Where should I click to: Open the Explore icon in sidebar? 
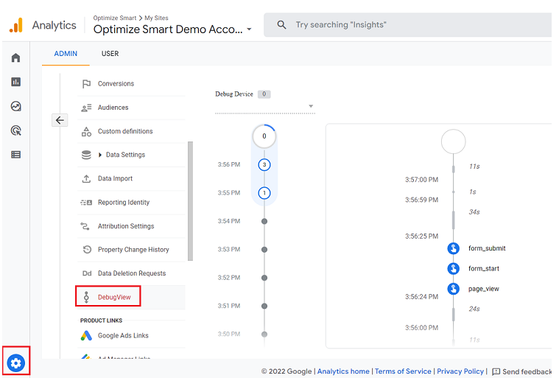[15, 106]
